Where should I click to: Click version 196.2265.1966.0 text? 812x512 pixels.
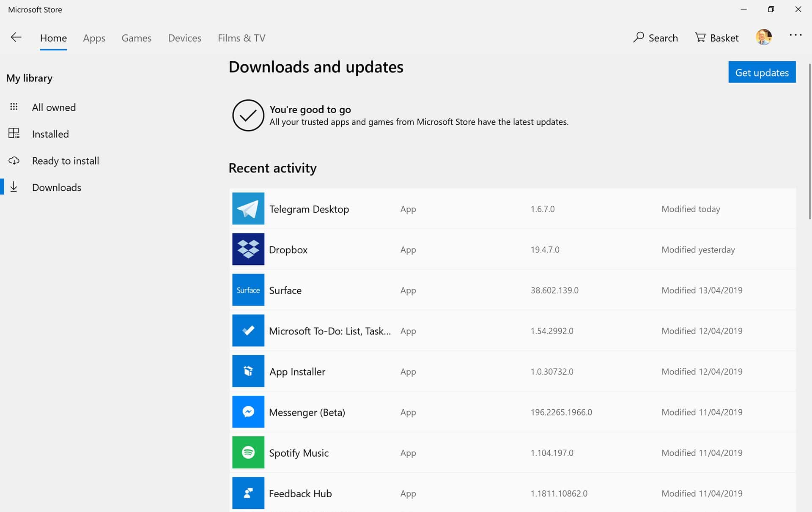(561, 412)
